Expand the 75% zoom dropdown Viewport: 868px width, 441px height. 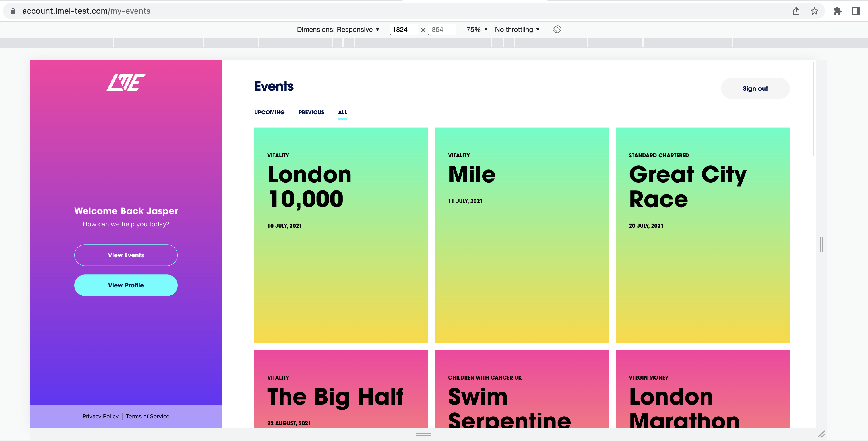coord(477,29)
